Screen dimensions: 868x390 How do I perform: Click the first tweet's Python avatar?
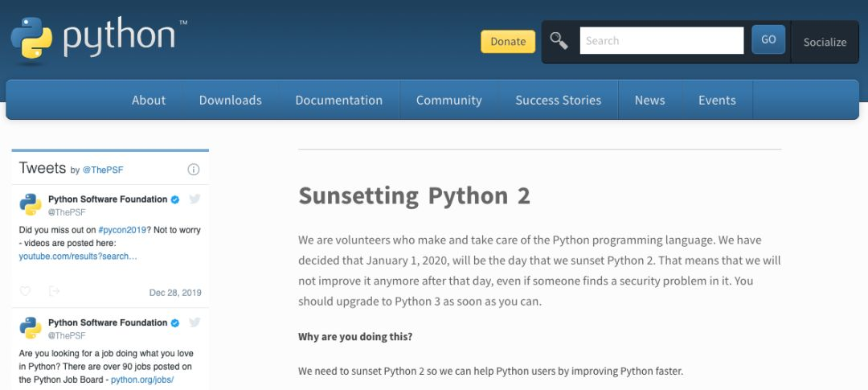[x=31, y=204]
